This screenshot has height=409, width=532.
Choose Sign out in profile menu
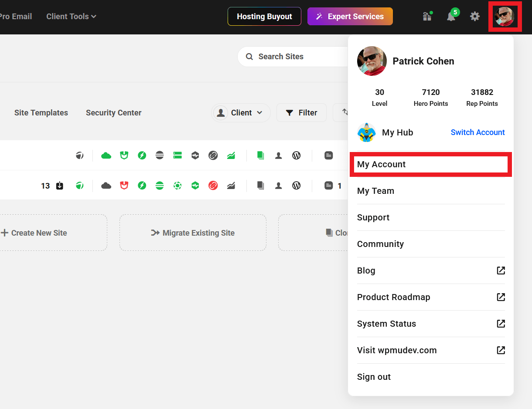tap(374, 377)
